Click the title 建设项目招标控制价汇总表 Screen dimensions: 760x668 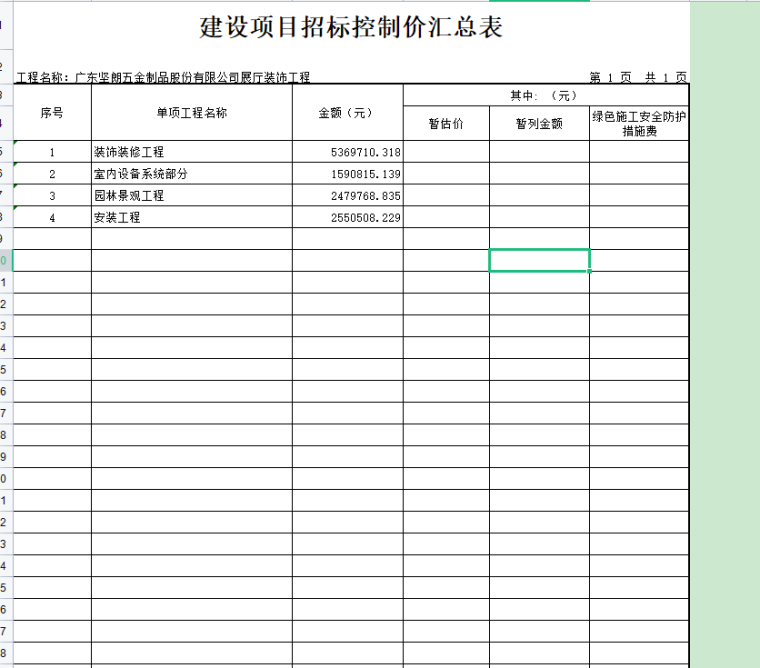click(x=351, y=28)
